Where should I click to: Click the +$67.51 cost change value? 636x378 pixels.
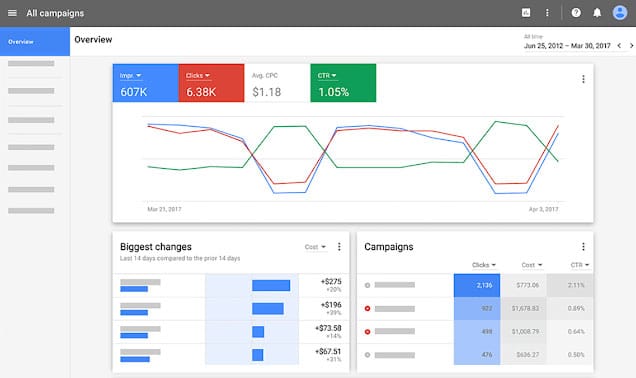coord(328,351)
